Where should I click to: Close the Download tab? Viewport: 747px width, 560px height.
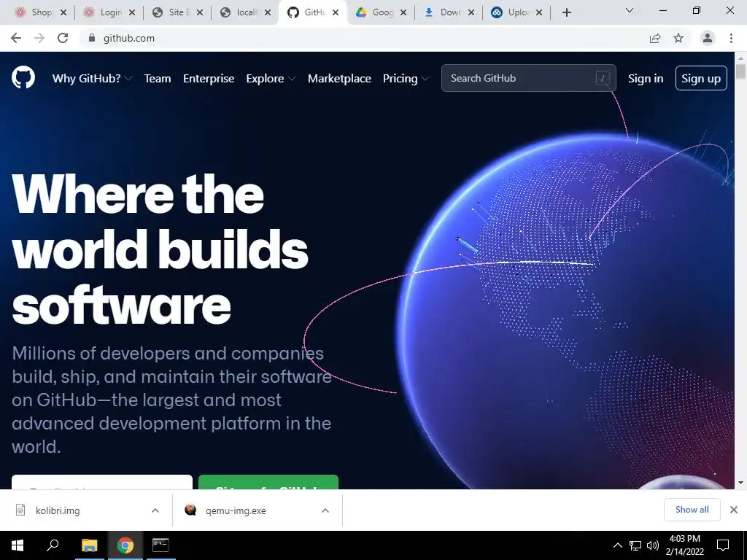click(471, 13)
